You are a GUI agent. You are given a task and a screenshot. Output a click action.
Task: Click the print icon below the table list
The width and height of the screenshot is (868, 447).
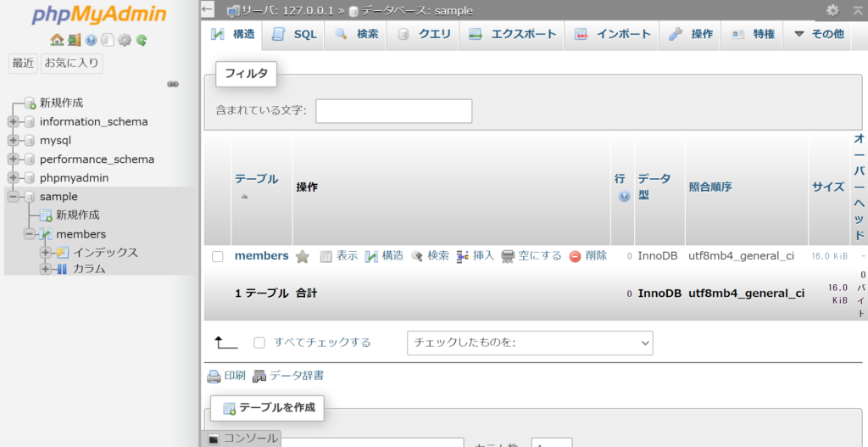click(x=214, y=376)
